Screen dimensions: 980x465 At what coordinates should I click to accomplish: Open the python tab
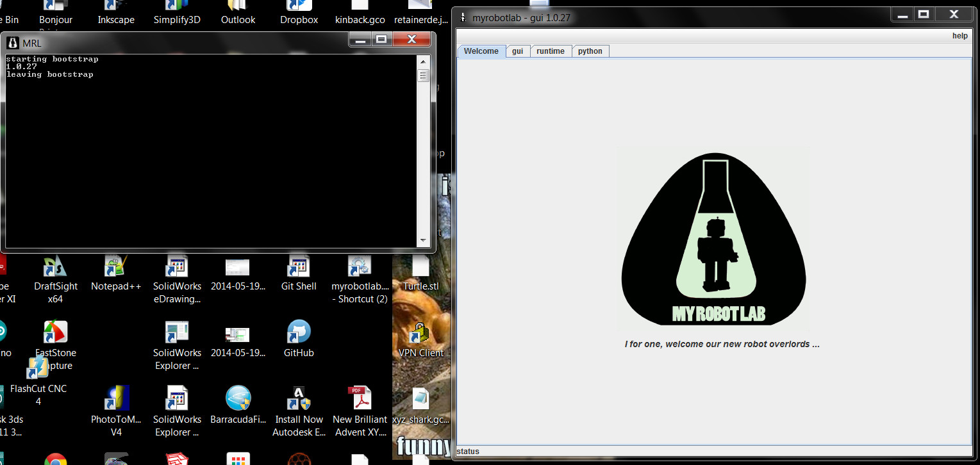tap(590, 51)
